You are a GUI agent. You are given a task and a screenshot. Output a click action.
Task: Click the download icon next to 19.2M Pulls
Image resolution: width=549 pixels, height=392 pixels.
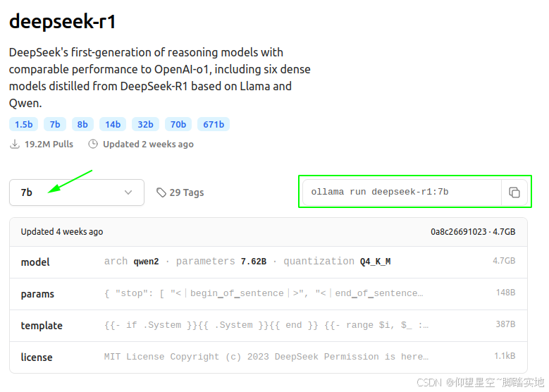[15, 144]
